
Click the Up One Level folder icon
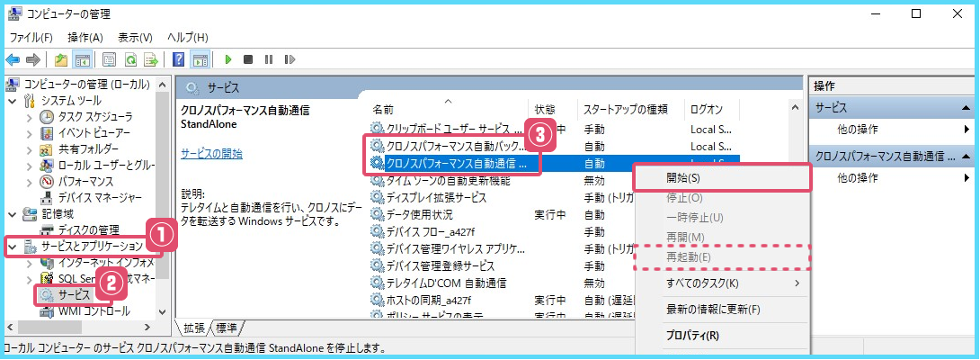[60, 60]
